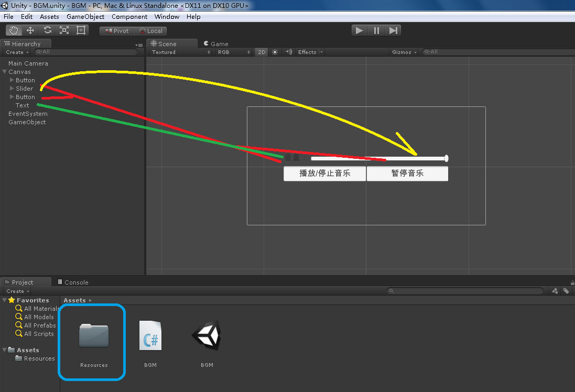Screen dimensions: 575x392
Task: Open the Window menu
Action: pos(167,16)
